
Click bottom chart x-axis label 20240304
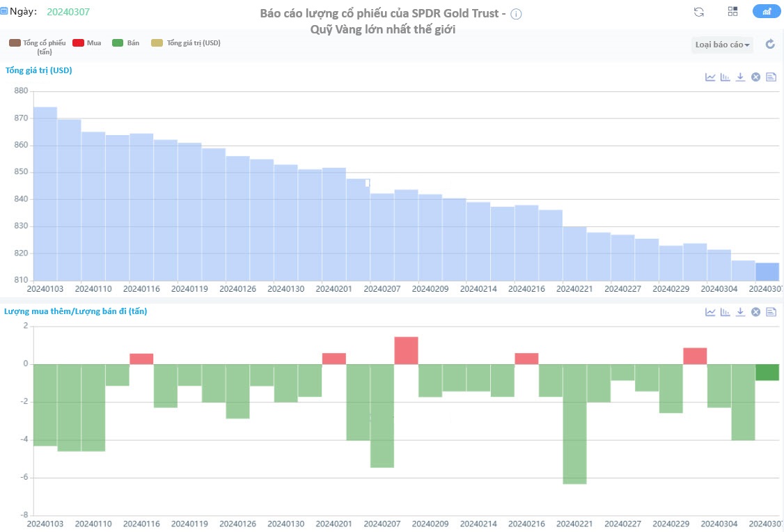click(x=719, y=524)
